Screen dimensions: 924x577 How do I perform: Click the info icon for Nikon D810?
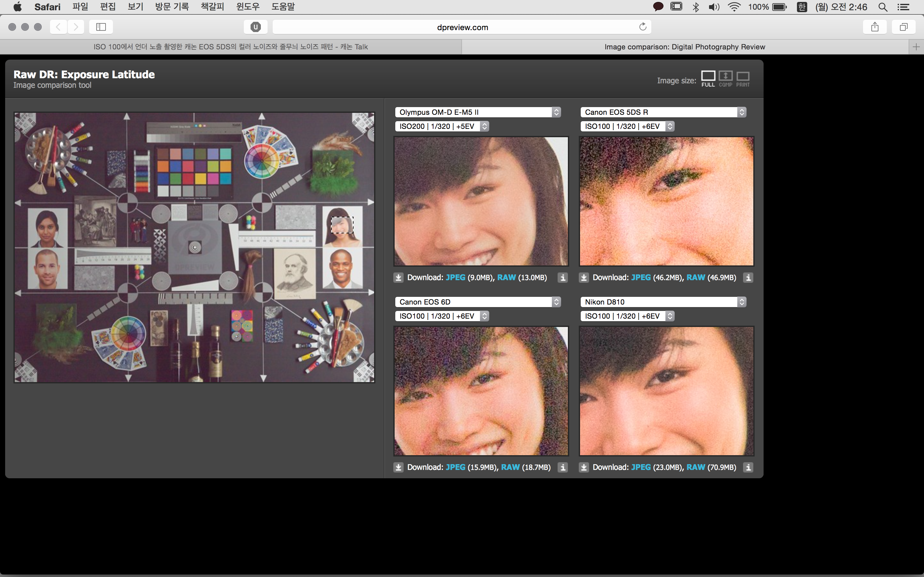(748, 467)
